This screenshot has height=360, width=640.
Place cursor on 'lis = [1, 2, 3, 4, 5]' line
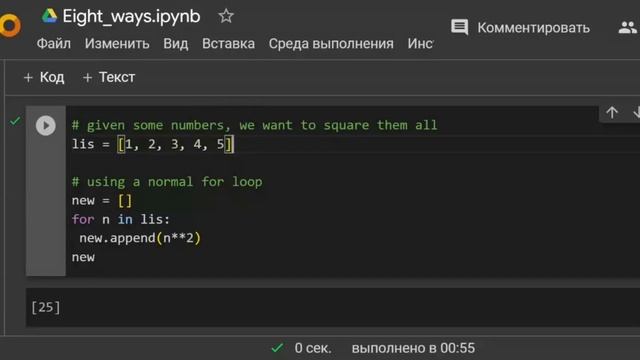point(153,144)
